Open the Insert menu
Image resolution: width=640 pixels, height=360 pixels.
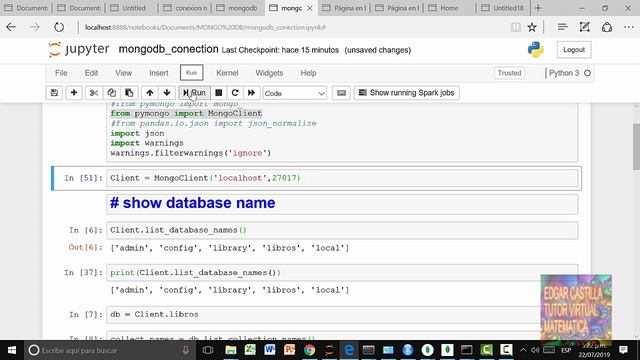tap(159, 73)
